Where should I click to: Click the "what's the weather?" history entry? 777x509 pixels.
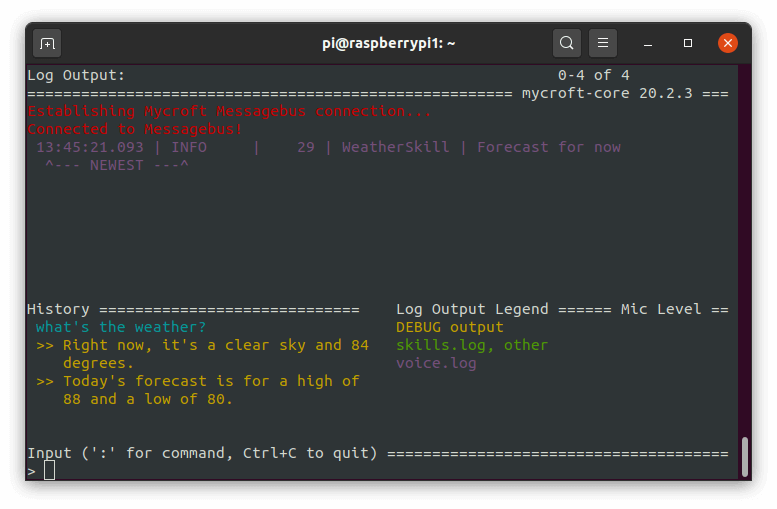click(120, 327)
